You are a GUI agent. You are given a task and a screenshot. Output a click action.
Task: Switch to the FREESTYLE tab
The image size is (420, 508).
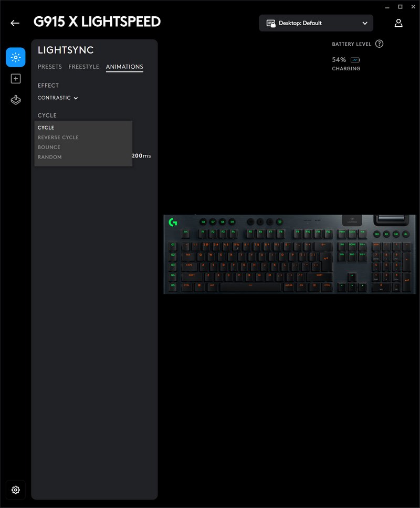[83, 67]
